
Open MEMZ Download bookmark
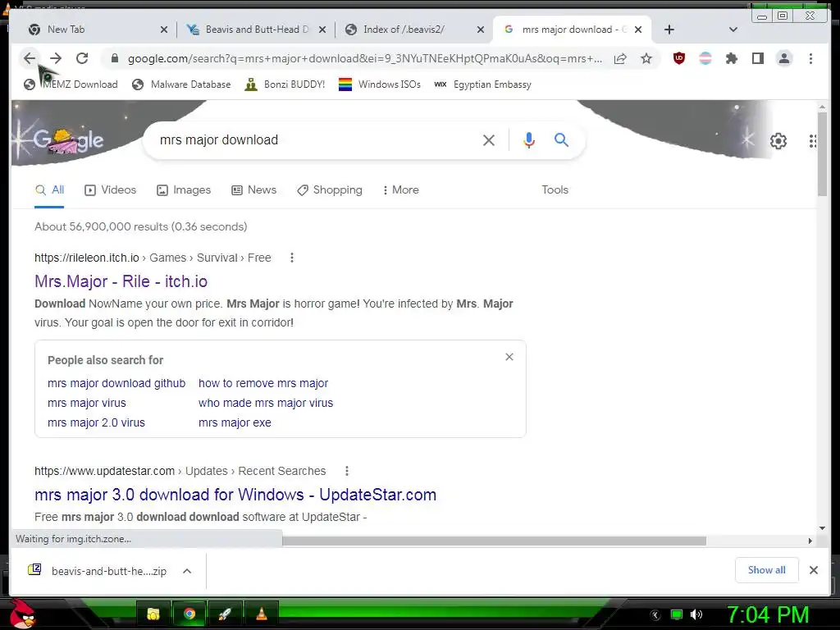tap(71, 84)
